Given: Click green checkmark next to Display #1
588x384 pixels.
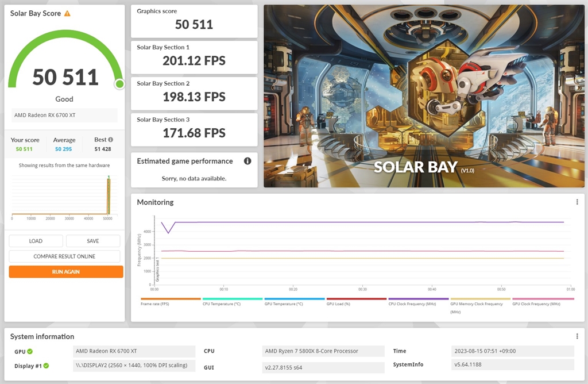Looking at the screenshot, I should click(46, 366).
